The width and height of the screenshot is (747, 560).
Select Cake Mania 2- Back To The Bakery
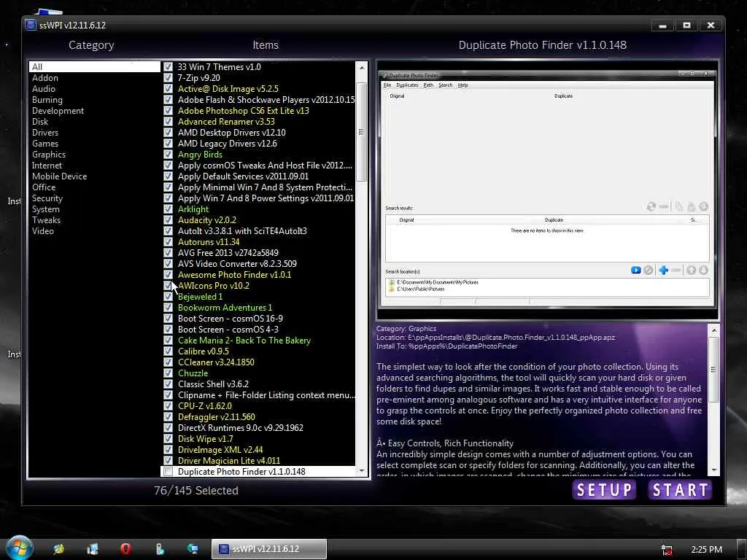coord(244,341)
